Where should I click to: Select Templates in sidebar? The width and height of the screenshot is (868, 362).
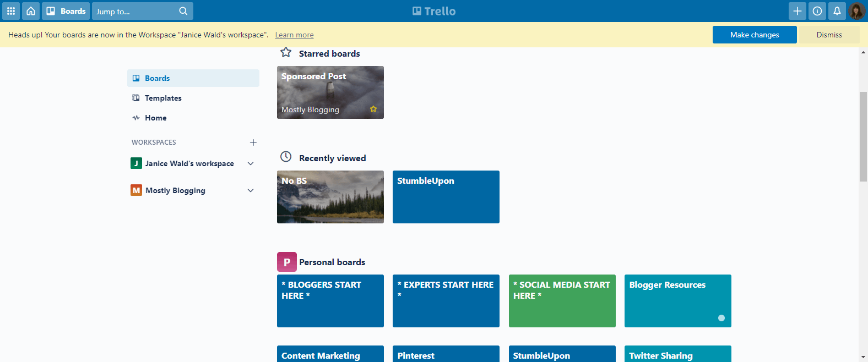click(193, 98)
